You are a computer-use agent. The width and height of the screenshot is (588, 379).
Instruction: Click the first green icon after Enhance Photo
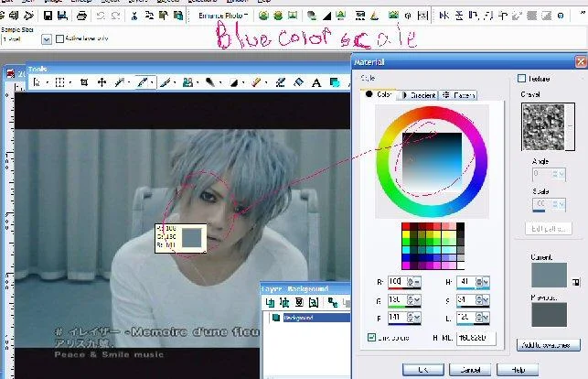(263, 16)
